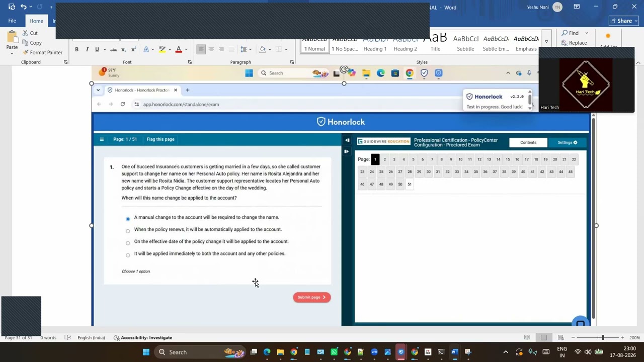Open the Clipboard pane launcher
Screen dimensions: 644x362
[65, 62]
